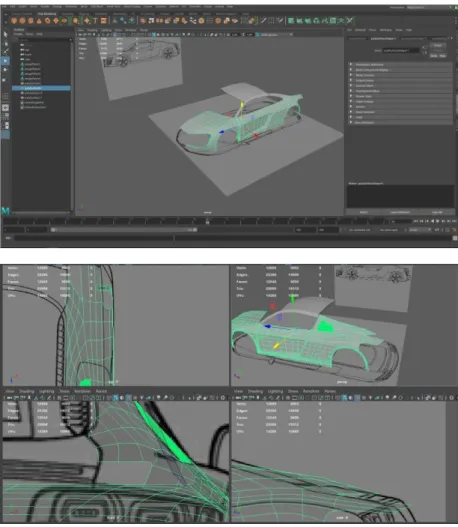Click the Load Attributes button
This screenshot has height=527, width=458.
(x=400, y=212)
